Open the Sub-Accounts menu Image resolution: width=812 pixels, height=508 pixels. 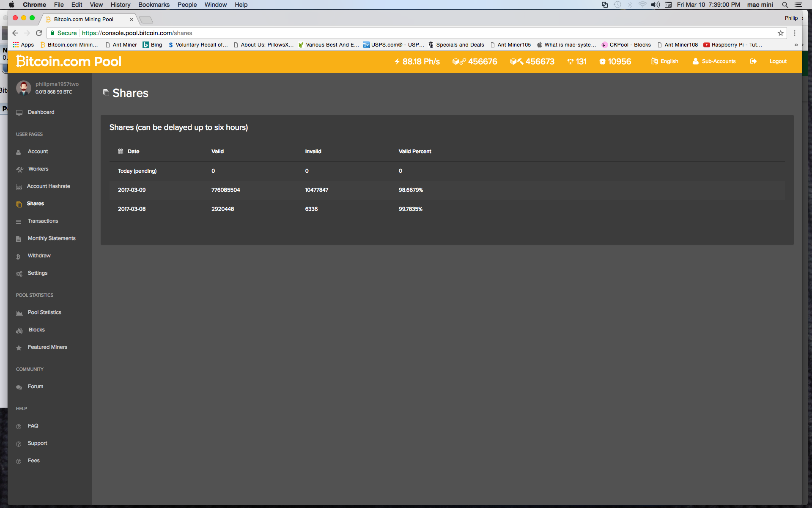pos(714,61)
